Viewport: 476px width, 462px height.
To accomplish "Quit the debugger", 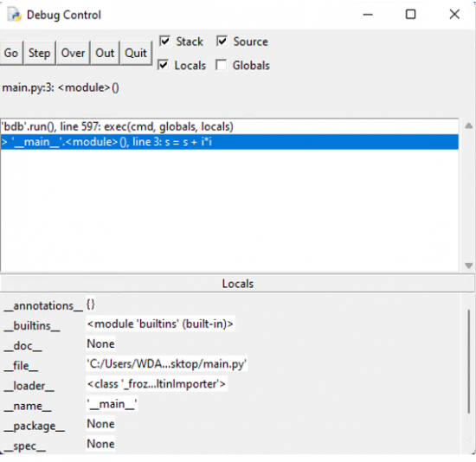I will click(136, 53).
